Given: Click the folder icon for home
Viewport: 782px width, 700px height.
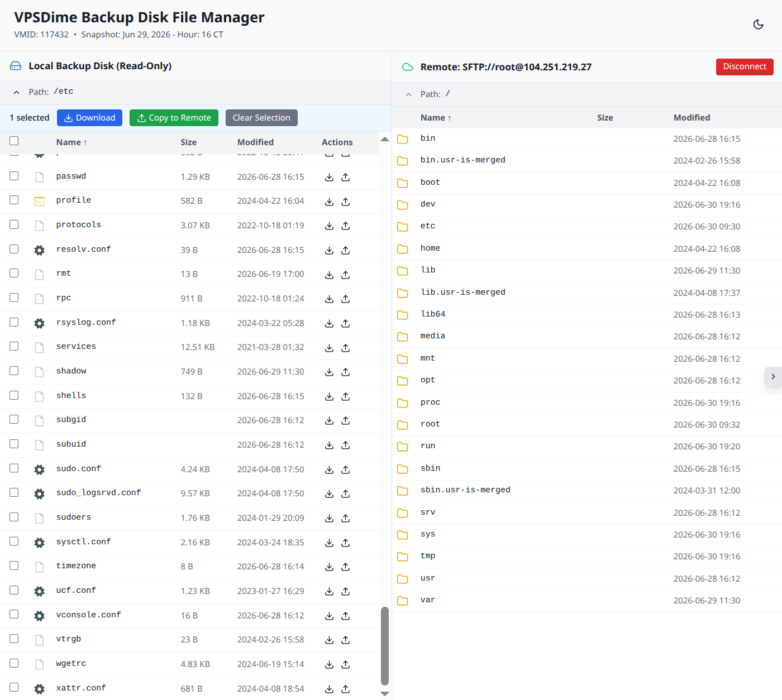Looking at the screenshot, I should pyautogui.click(x=403, y=248).
